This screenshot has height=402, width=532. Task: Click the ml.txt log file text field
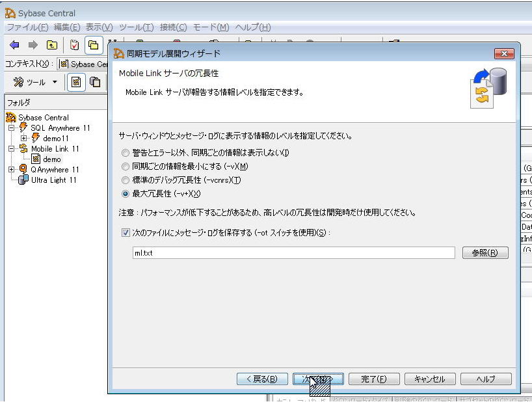293,253
